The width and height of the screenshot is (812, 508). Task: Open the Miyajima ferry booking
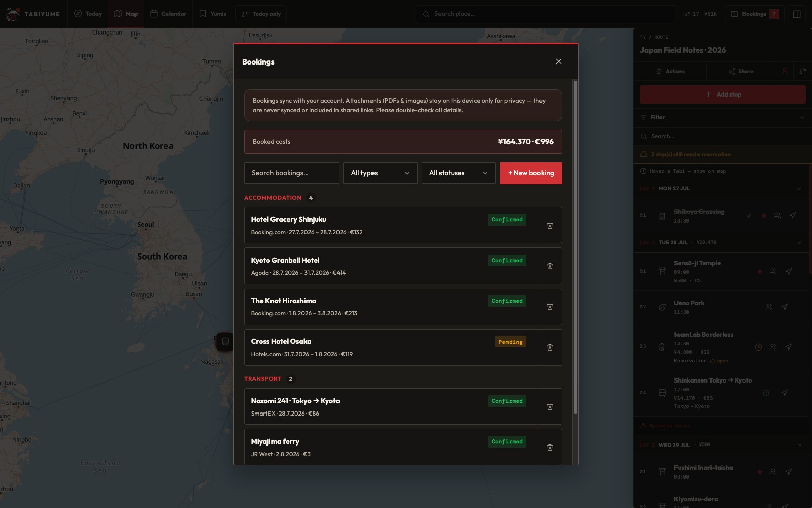[390, 447]
